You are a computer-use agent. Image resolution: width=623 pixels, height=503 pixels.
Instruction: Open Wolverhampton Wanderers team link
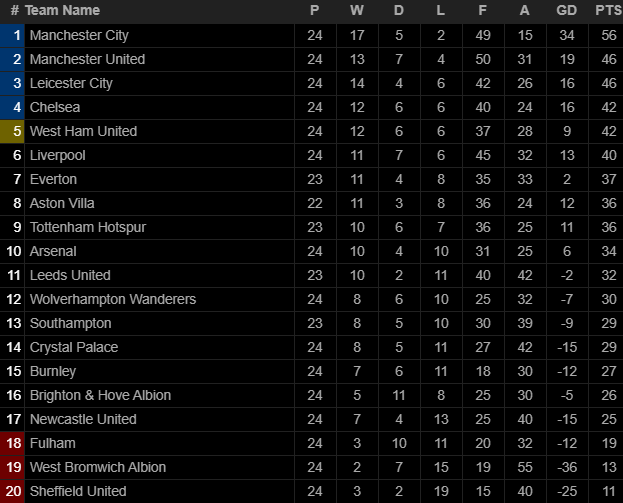[113, 299]
